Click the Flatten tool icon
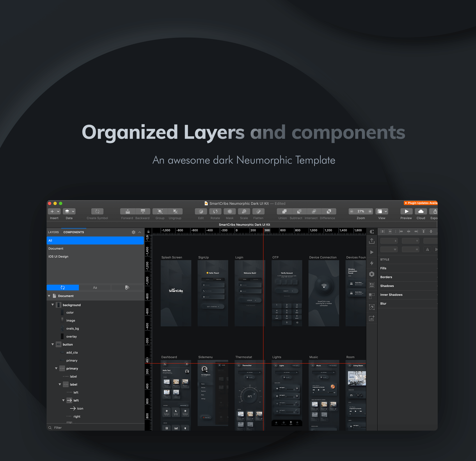Screen dimensions: 476x461 (258, 211)
